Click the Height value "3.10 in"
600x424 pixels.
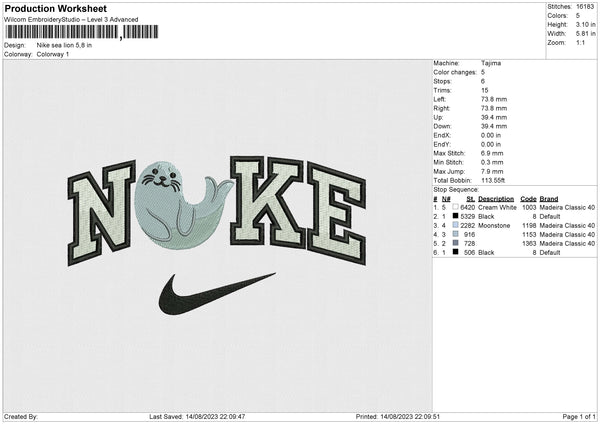585,24
